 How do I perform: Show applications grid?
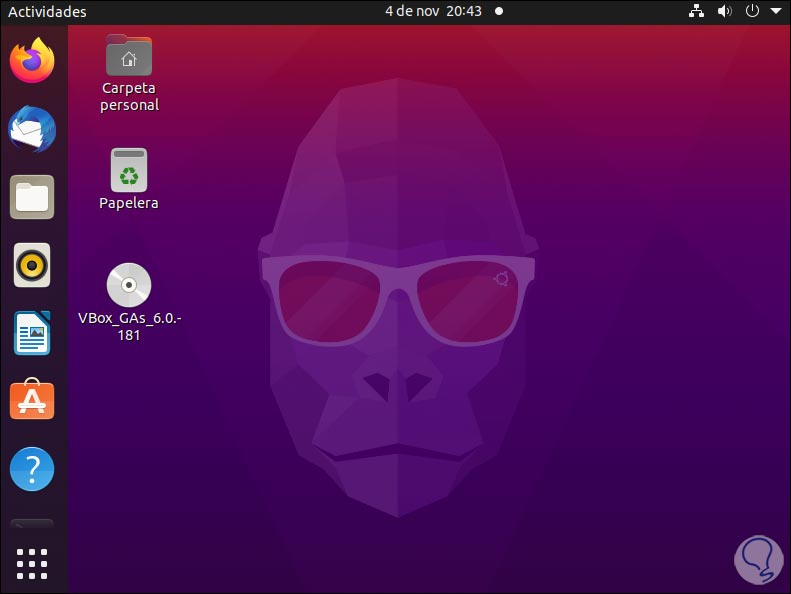coord(32,564)
